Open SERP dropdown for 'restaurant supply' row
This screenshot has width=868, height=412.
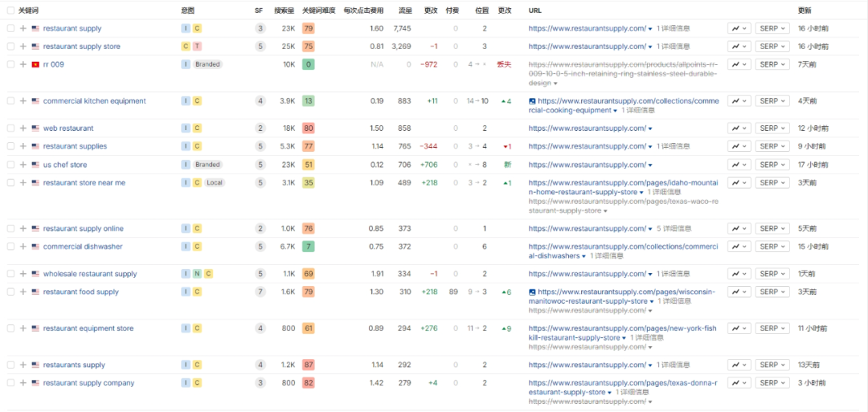click(772, 28)
